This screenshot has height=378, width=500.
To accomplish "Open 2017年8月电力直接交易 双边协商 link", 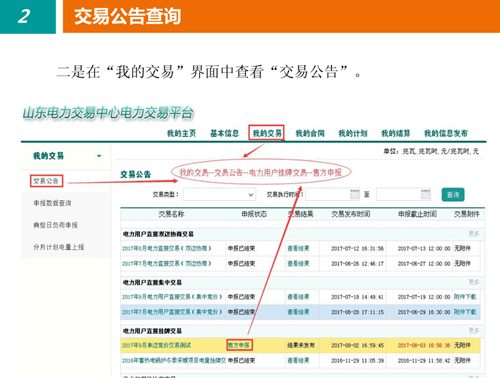I will 166,248.
